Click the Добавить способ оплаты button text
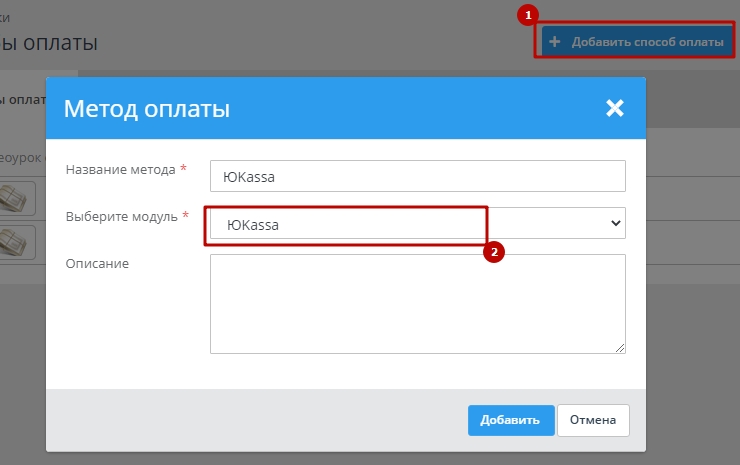 pyautogui.click(x=647, y=43)
